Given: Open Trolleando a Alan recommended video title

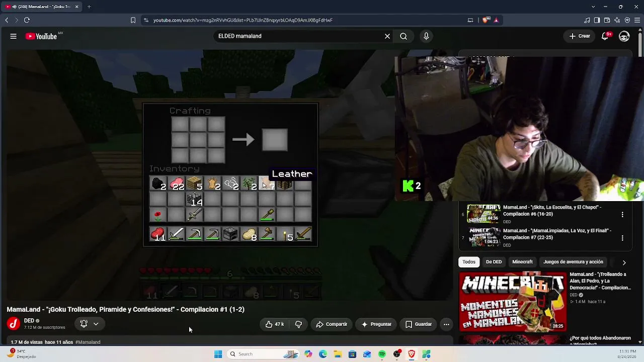Looking at the screenshot, I should [x=600, y=281].
